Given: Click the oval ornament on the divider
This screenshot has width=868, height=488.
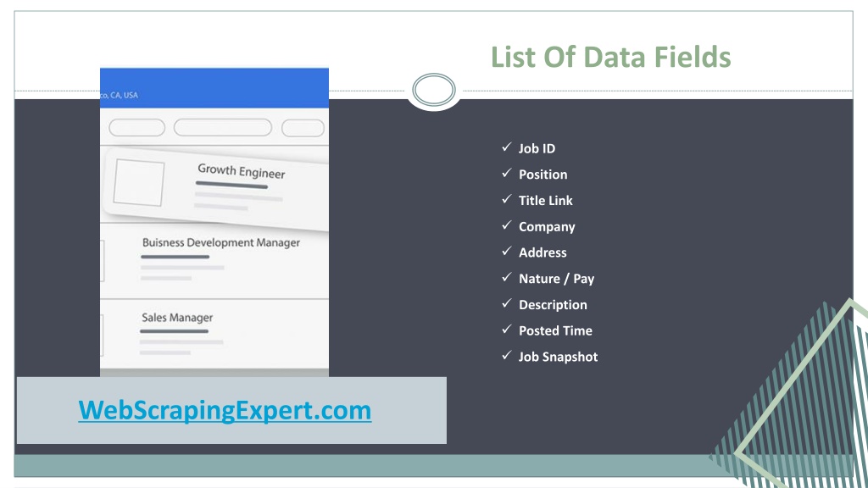Looking at the screenshot, I should click(x=434, y=90).
